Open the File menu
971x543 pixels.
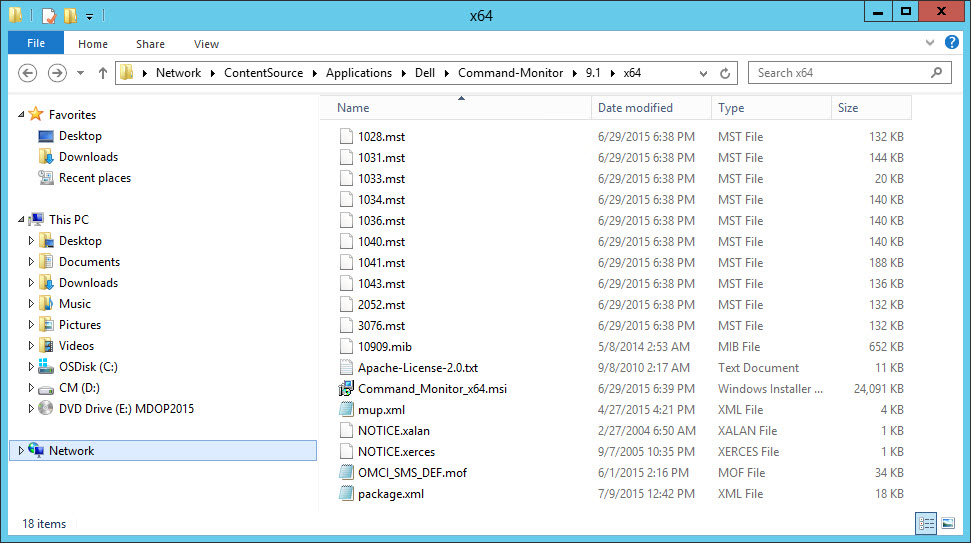point(36,43)
